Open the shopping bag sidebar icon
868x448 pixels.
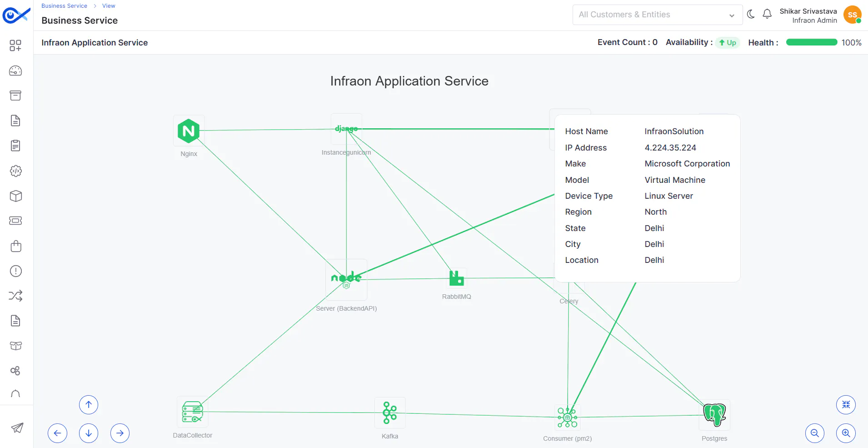(x=15, y=246)
